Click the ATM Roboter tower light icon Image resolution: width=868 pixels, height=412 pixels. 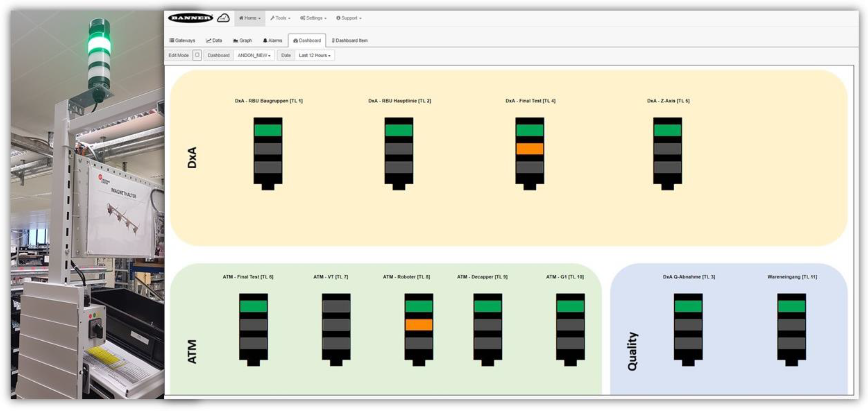[418, 329]
